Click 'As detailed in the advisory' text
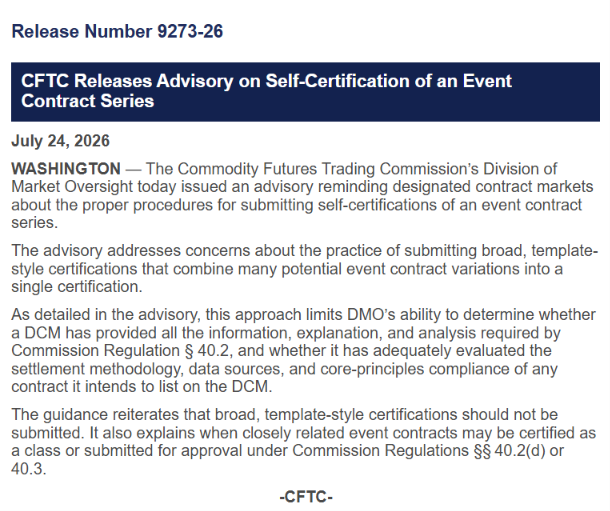The height and width of the screenshot is (511, 610). (106, 315)
